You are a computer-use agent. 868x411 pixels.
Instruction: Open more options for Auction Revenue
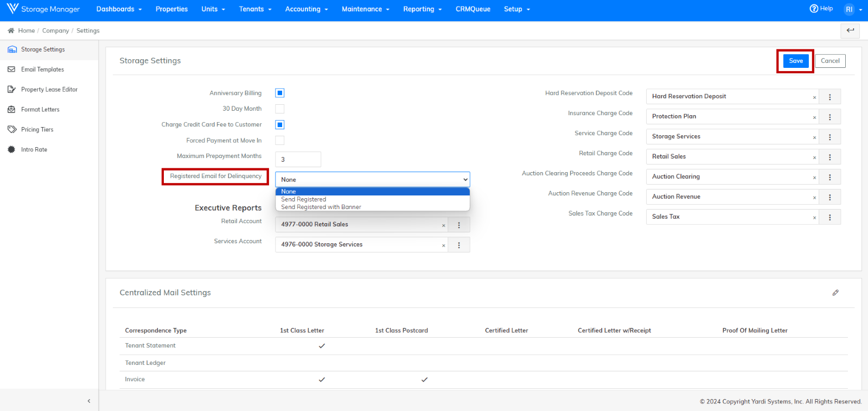click(x=829, y=197)
